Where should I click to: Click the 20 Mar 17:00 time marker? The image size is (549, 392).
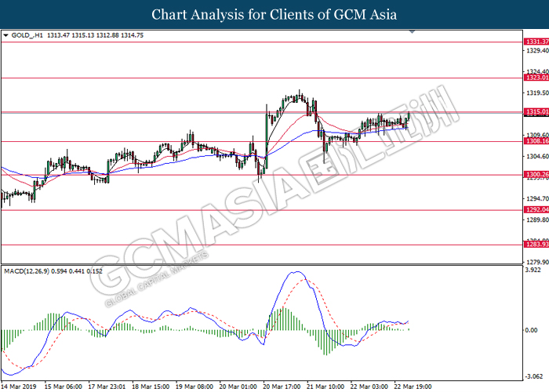pos(281,387)
